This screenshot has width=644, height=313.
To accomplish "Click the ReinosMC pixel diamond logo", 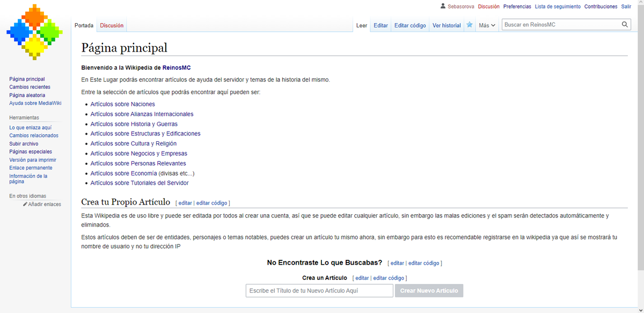I will 35,32.
